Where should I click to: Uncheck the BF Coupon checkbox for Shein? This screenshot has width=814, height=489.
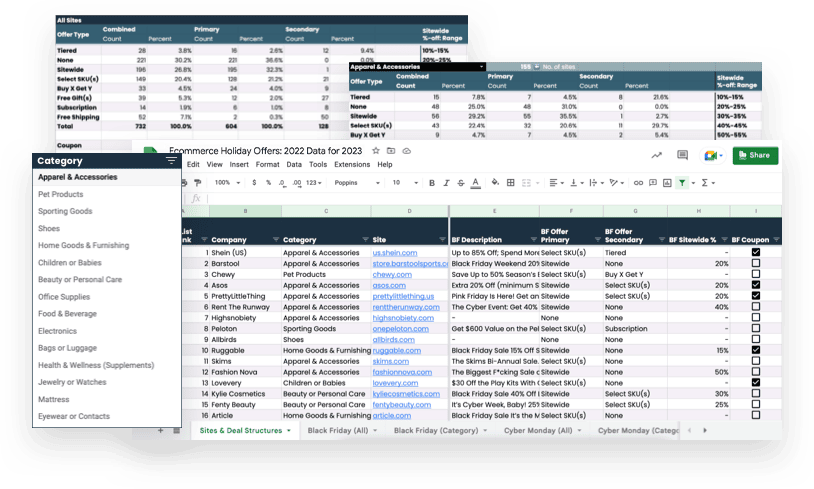tap(756, 253)
